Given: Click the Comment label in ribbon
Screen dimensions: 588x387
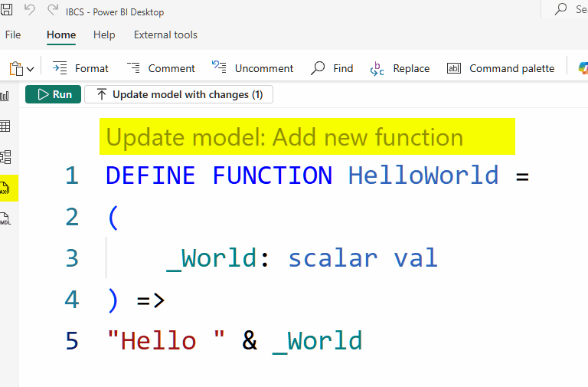Looking at the screenshot, I should click(171, 68).
